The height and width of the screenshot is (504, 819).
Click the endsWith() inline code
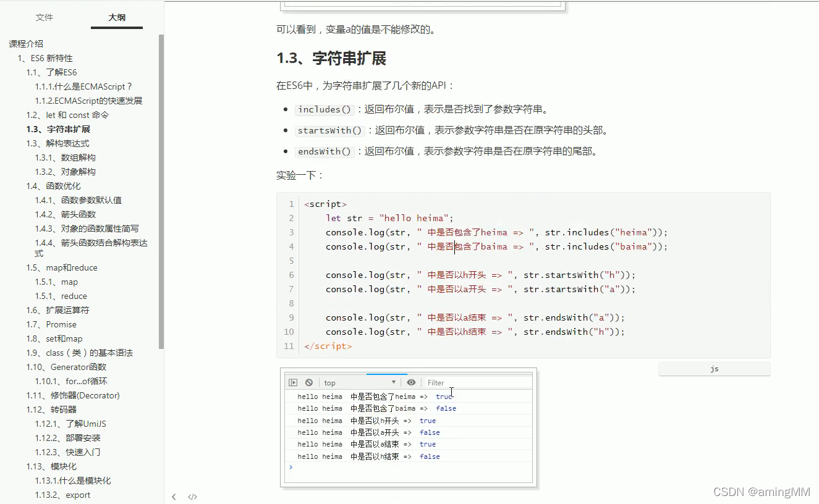(325, 151)
